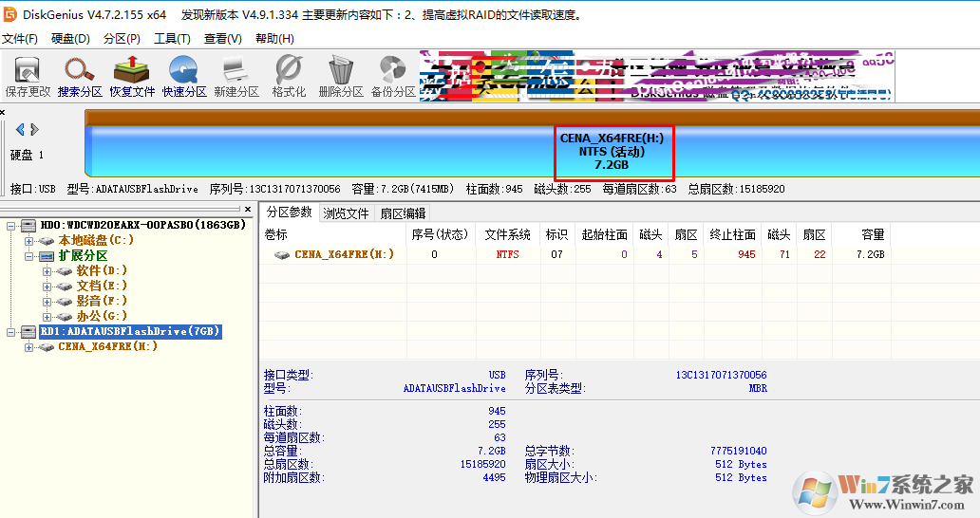Screen dimensions: 980x518
Task: Switch to the 浏览文件 tab
Action: (346, 213)
